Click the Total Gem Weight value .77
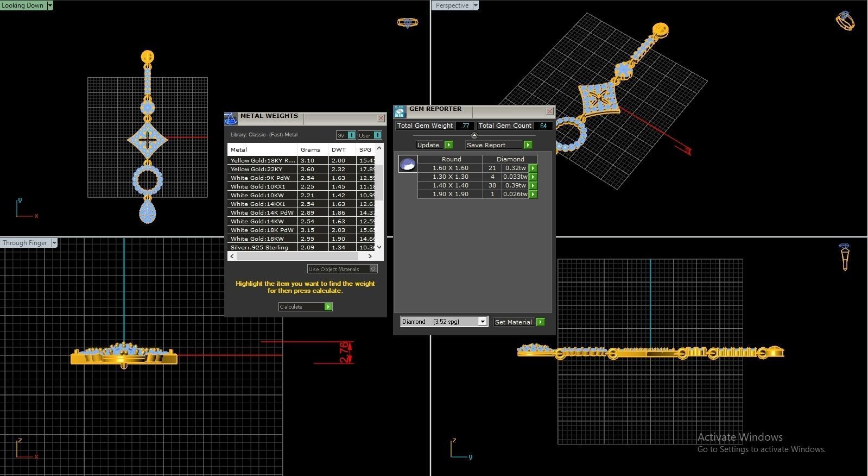The image size is (868, 476). (465, 126)
